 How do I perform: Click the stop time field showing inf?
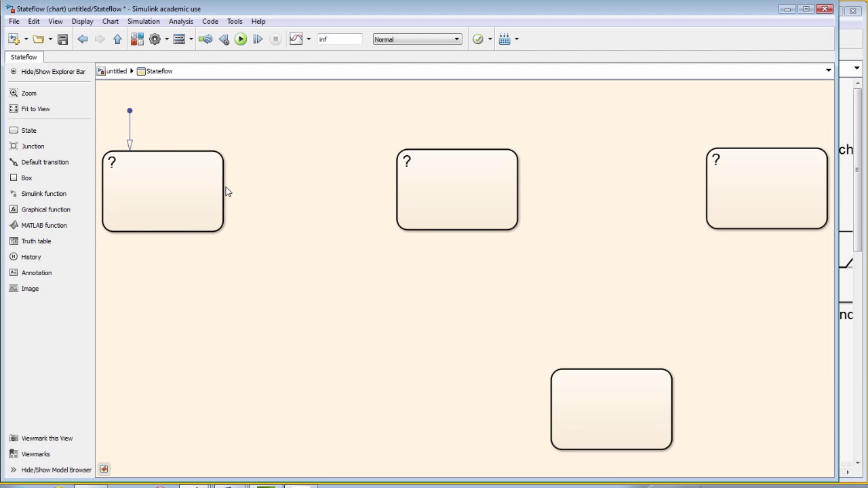click(x=340, y=39)
